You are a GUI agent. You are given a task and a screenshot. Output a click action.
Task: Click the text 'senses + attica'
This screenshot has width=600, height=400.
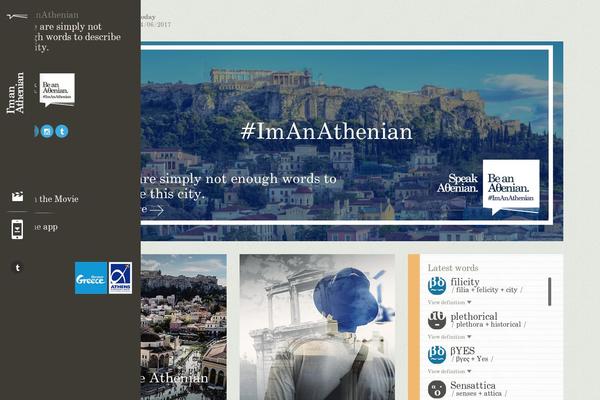tap(479, 393)
